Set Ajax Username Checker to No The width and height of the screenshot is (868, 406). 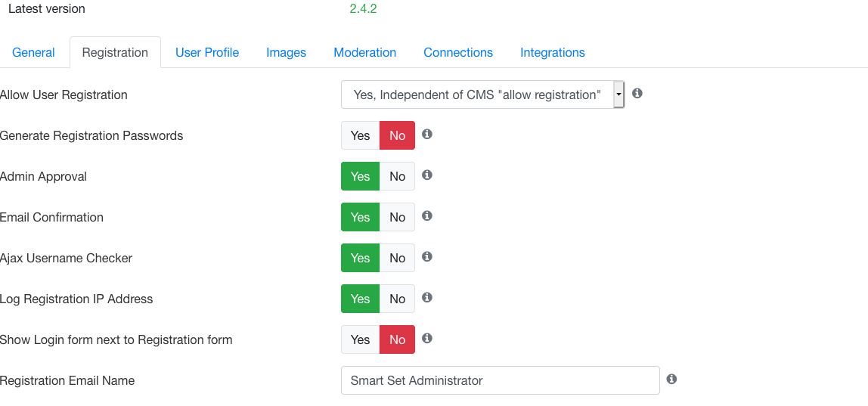point(397,258)
